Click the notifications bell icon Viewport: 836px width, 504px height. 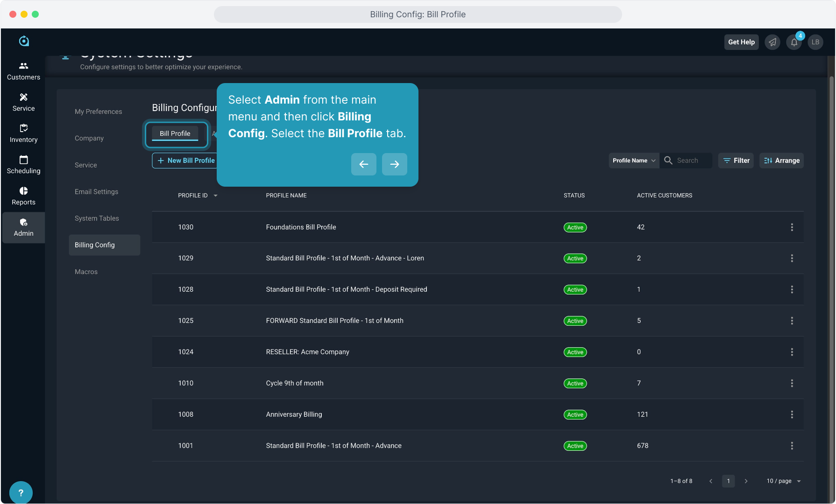794,42
